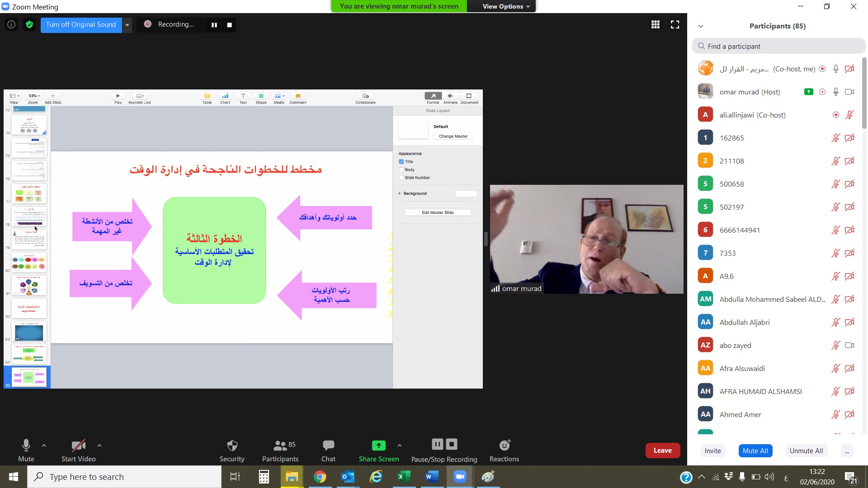Click Share Screen green icon
Image resolution: width=868 pixels, height=488 pixels.
coord(378,446)
